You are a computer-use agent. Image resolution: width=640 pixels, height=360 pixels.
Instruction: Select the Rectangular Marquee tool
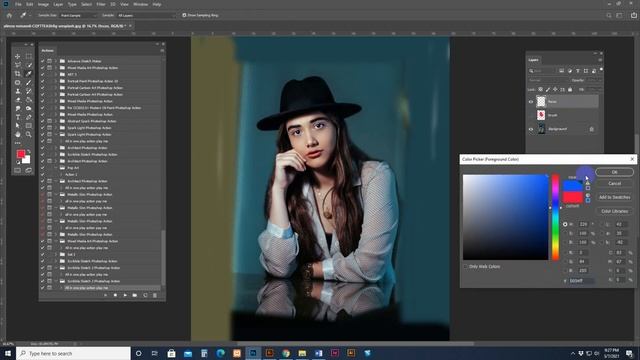pyautogui.click(x=29, y=56)
